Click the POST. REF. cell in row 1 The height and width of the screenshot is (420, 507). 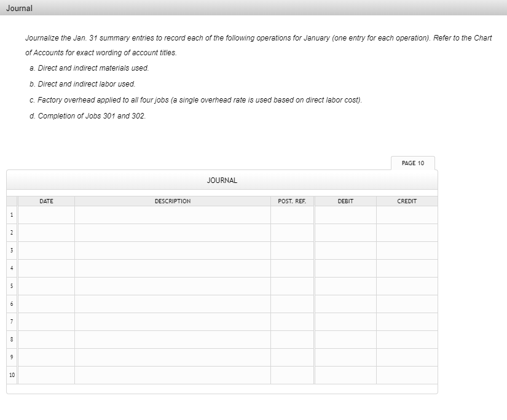point(293,214)
